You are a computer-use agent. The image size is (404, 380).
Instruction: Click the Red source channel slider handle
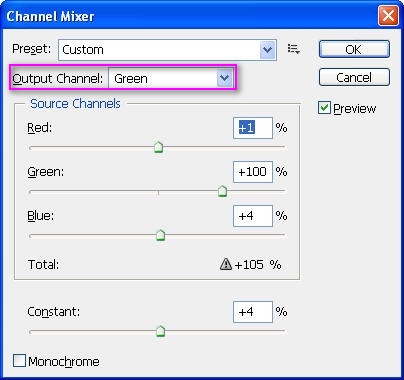click(159, 147)
